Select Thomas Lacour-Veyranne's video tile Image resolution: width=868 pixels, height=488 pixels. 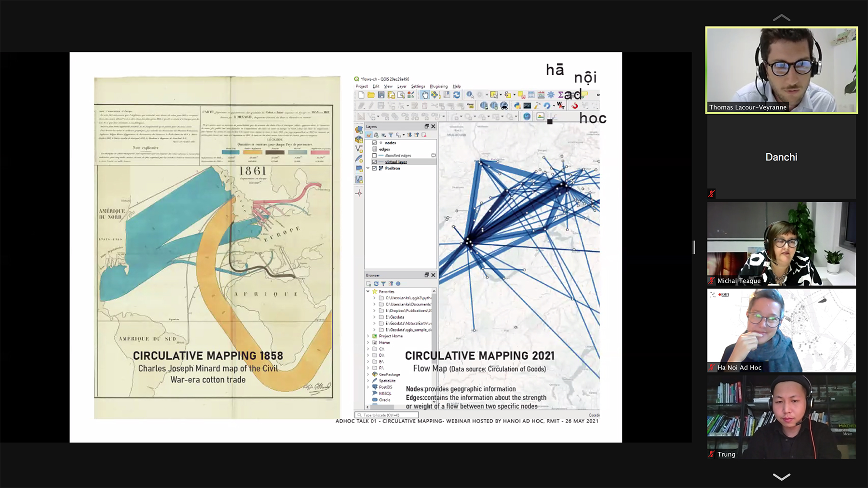click(x=781, y=70)
